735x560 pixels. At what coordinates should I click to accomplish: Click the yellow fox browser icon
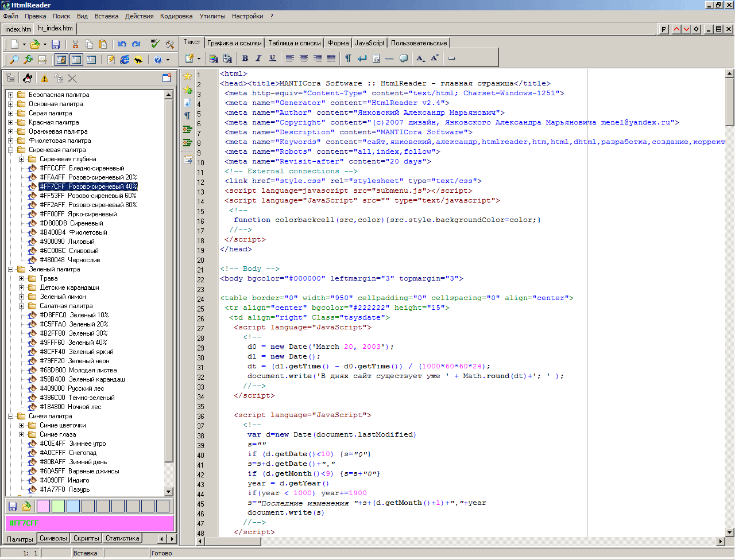(x=138, y=60)
